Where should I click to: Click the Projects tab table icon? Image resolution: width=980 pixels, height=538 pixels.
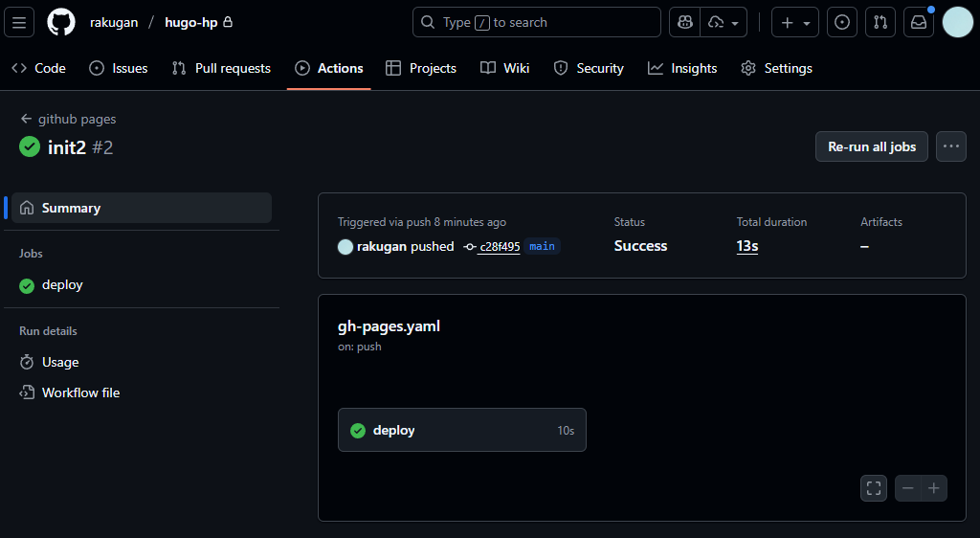(393, 68)
